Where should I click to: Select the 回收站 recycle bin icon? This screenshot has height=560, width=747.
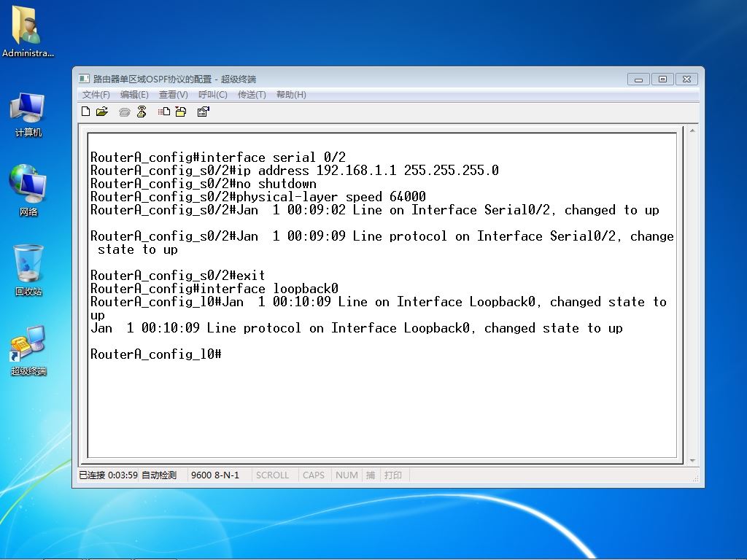(28, 270)
